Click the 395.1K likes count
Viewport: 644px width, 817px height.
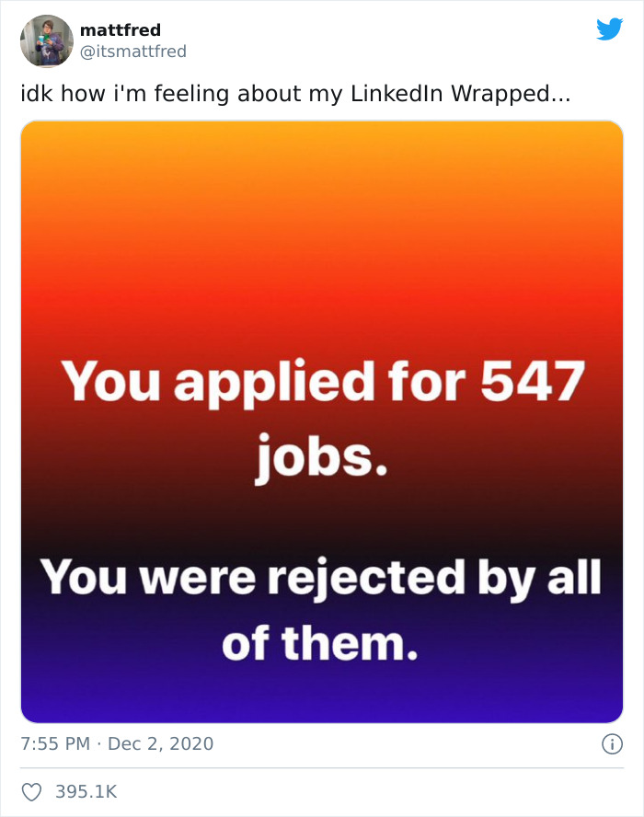click(84, 788)
